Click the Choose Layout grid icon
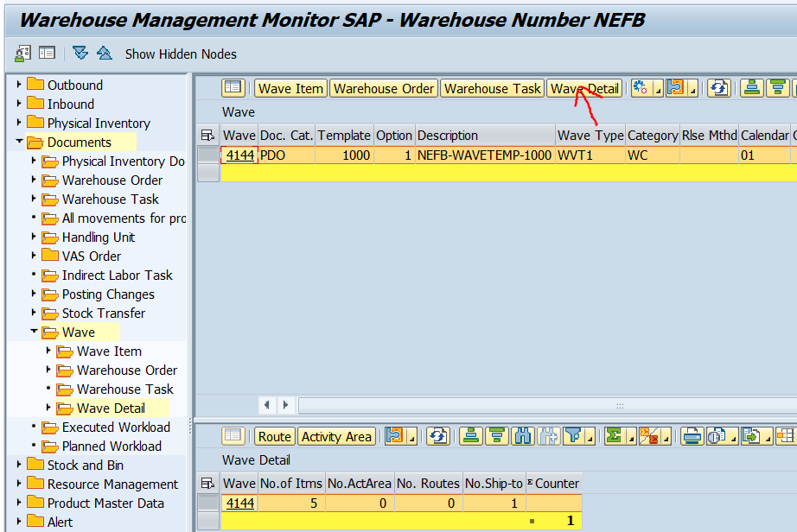The height and width of the screenshot is (532, 797). pos(785,436)
